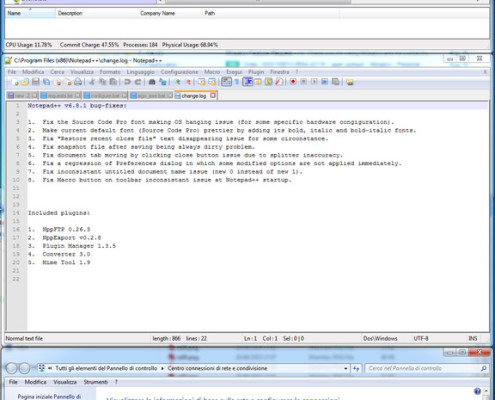
Task: Click the blue Help icon in Control Panel
Action: point(477,391)
